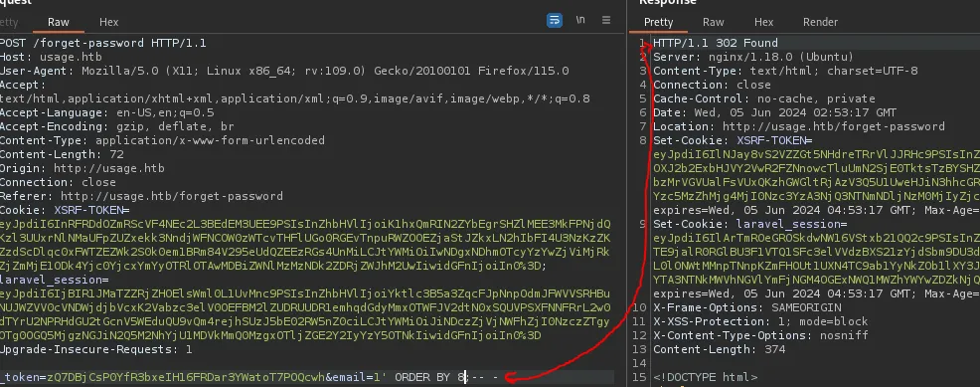Click the Cache-Control: no-cache, private header
The width and height of the screenshot is (980, 387).
click(763, 98)
